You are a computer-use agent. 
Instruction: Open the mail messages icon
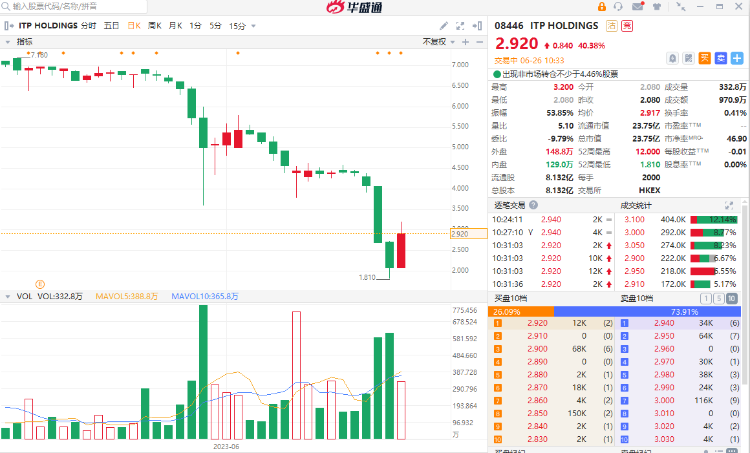click(x=638, y=6)
